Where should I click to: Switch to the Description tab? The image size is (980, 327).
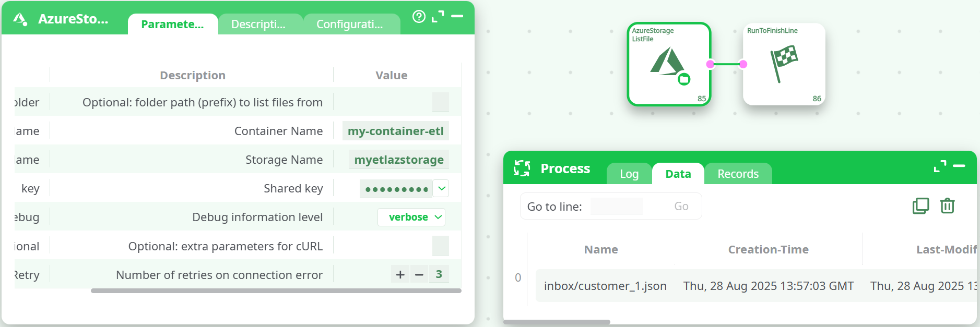click(258, 25)
